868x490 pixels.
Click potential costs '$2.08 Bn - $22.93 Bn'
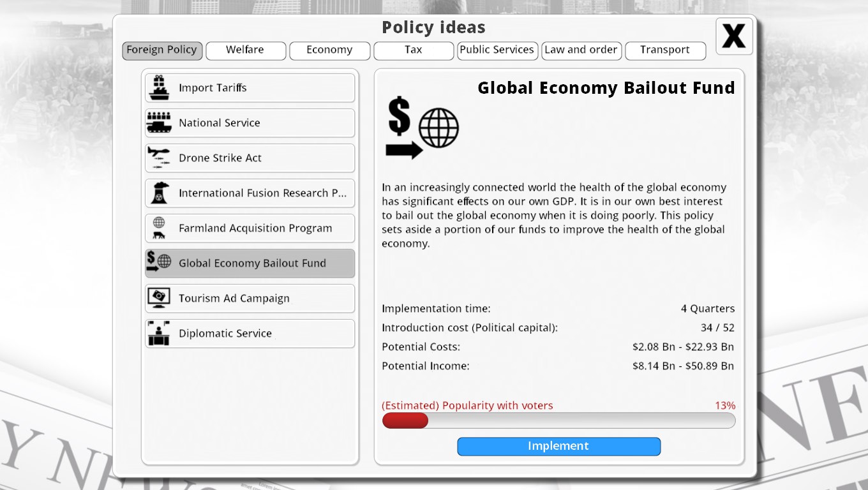(683, 347)
